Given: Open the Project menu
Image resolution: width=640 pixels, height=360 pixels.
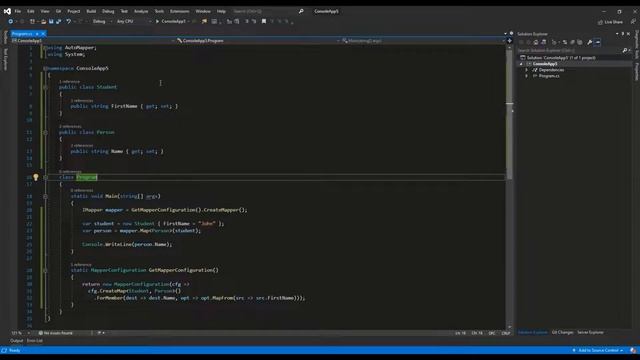Looking at the screenshot, I should 74,11.
